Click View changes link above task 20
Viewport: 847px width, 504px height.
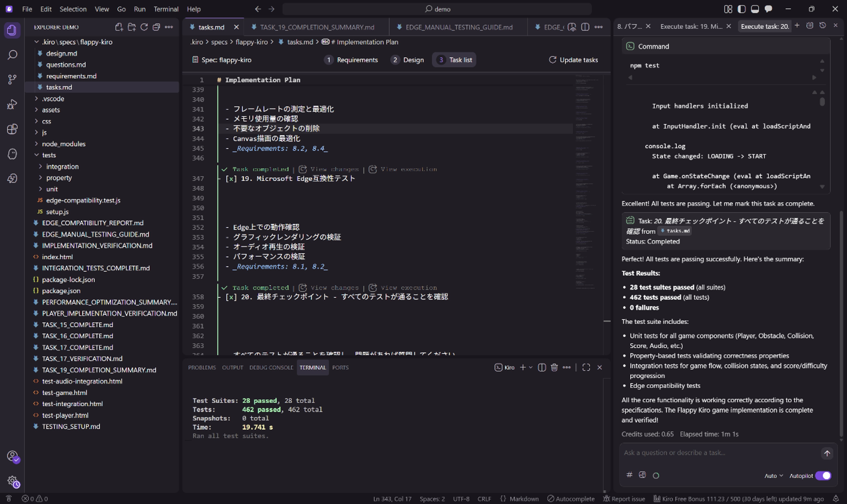[x=334, y=288]
